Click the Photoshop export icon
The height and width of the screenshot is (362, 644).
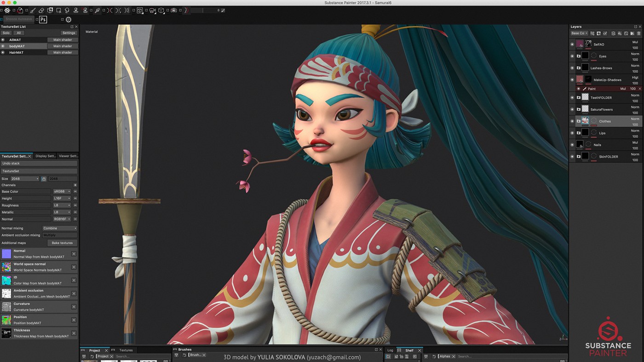tap(43, 19)
